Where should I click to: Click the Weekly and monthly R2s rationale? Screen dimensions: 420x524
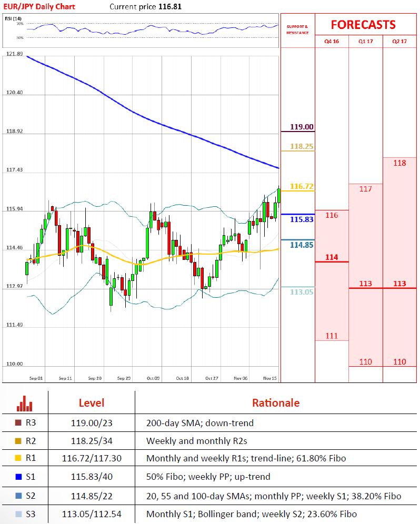tap(197, 441)
